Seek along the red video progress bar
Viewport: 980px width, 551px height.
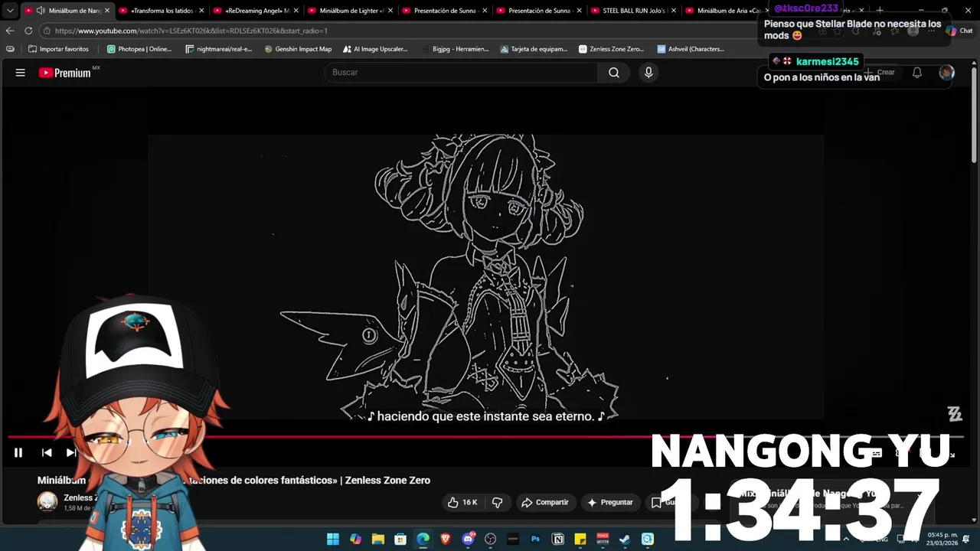point(485,437)
